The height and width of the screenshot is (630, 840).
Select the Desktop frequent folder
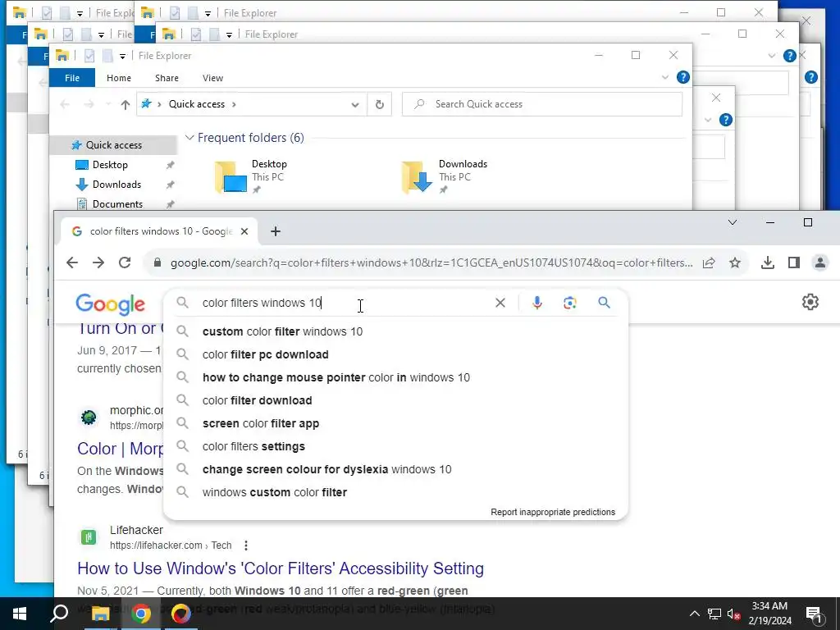(x=252, y=176)
